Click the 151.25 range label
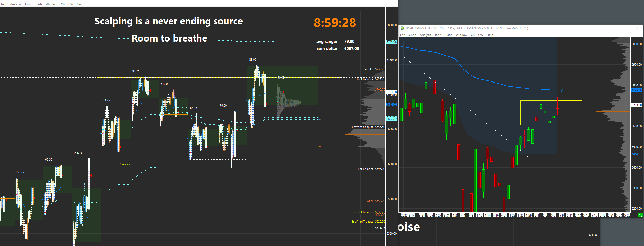The image size is (644, 246). (78, 153)
